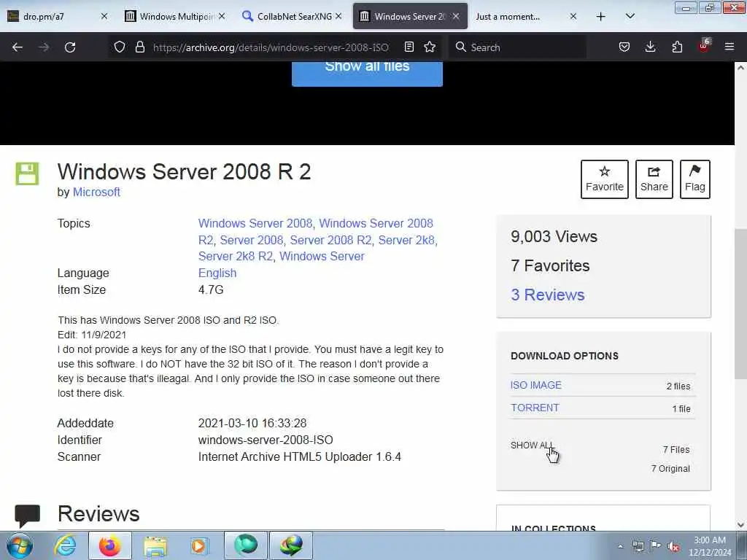The image size is (747, 560).
Task: Click the scrollbar up arrow
Action: click(741, 68)
